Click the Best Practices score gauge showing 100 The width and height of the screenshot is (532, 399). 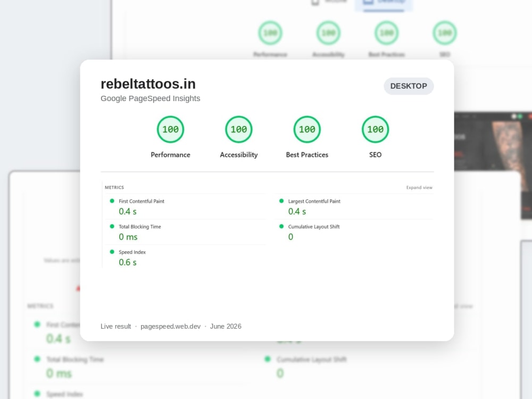click(307, 129)
